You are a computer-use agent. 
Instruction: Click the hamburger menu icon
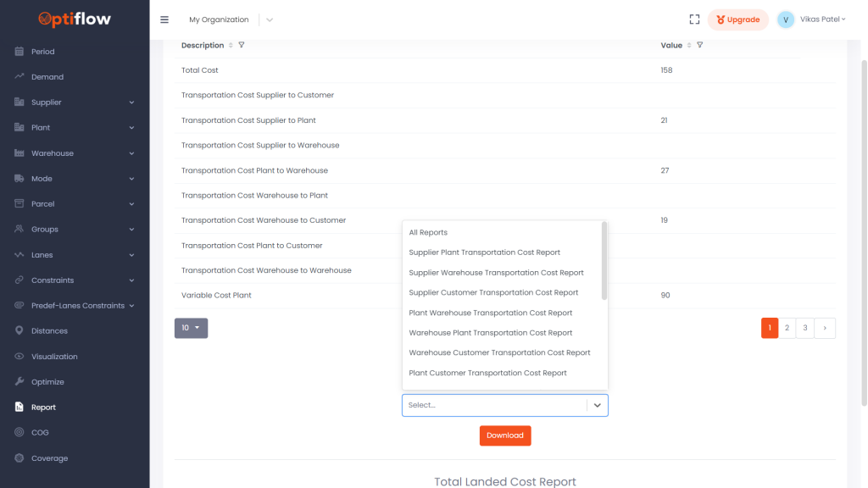pyautogui.click(x=164, y=19)
